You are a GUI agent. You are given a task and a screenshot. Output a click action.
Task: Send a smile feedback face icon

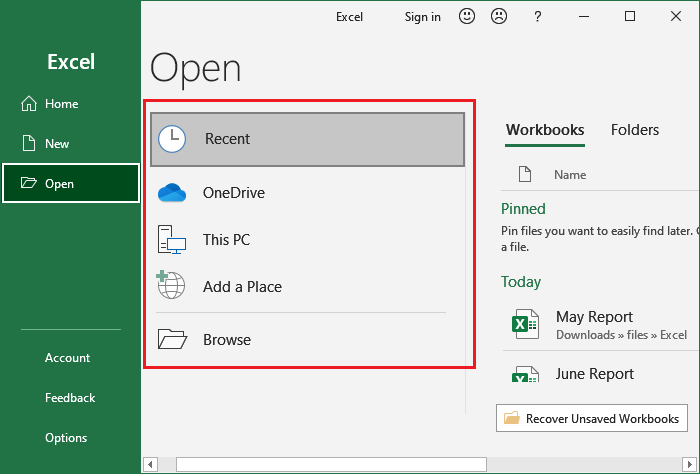pos(467,17)
